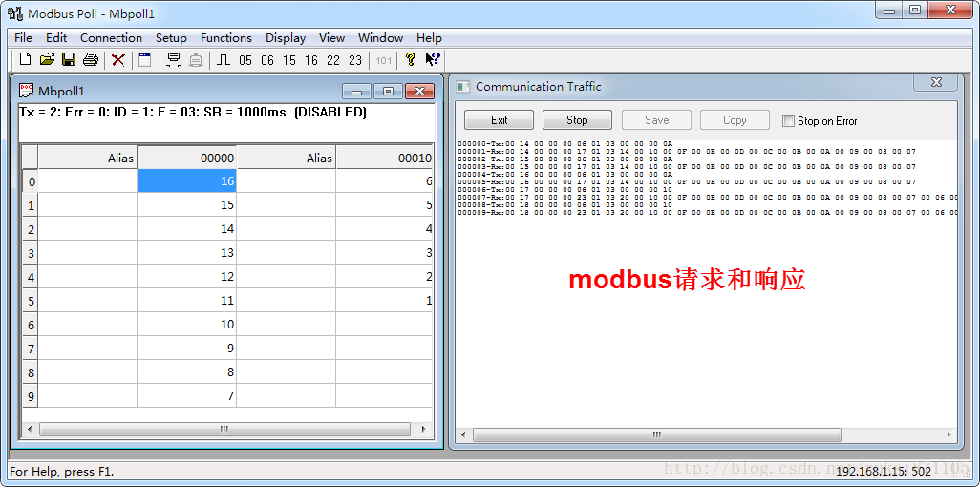Open the Window menu
The width and height of the screenshot is (980, 487).
tap(380, 37)
